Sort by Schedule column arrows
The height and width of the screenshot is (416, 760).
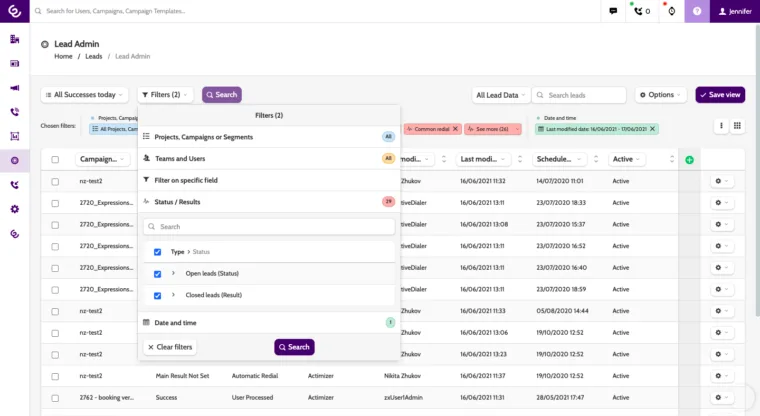(x=596, y=159)
